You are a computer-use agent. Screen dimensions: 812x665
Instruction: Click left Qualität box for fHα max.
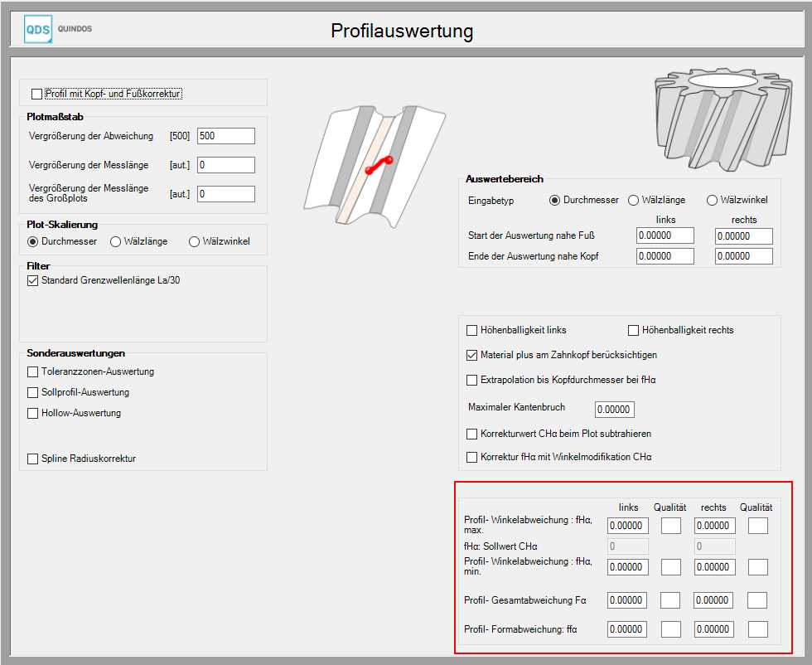(671, 526)
